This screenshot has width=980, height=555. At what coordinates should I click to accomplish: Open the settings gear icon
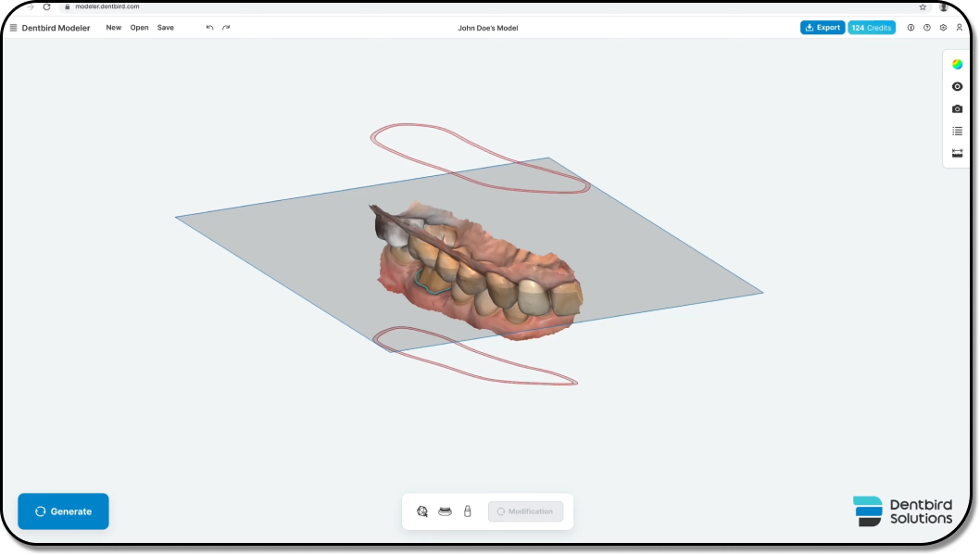click(943, 28)
